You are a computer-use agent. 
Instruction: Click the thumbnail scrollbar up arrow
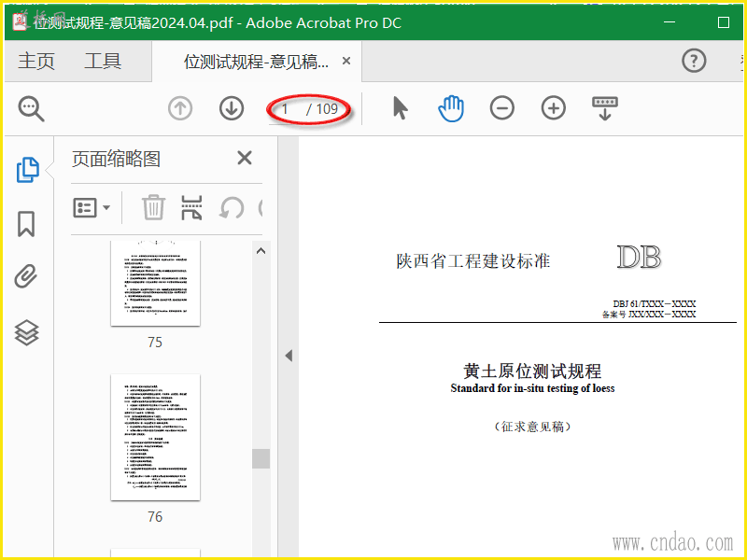point(261,251)
